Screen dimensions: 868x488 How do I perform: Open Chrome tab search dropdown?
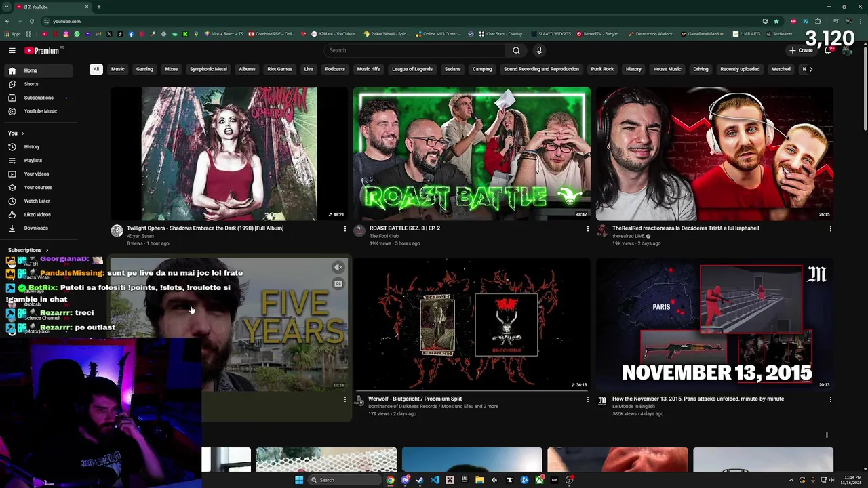click(x=6, y=7)
